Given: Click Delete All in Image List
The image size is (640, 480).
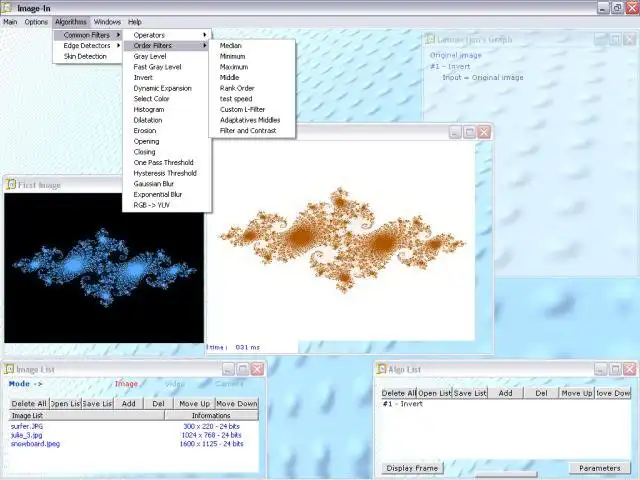Looking at the screenshot, I should (x=29, y=403).
